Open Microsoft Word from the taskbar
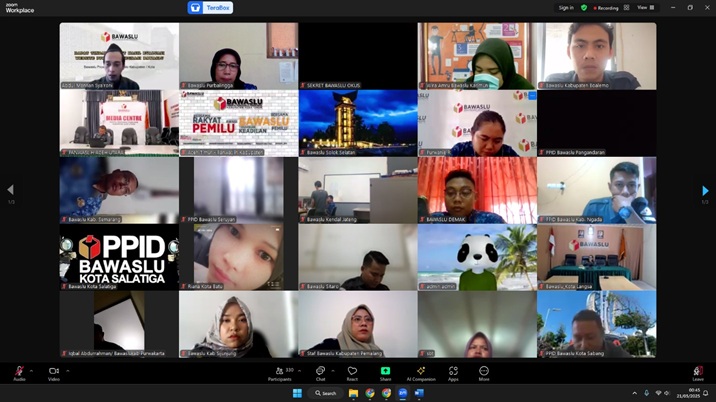 click(x=419, y=393)
